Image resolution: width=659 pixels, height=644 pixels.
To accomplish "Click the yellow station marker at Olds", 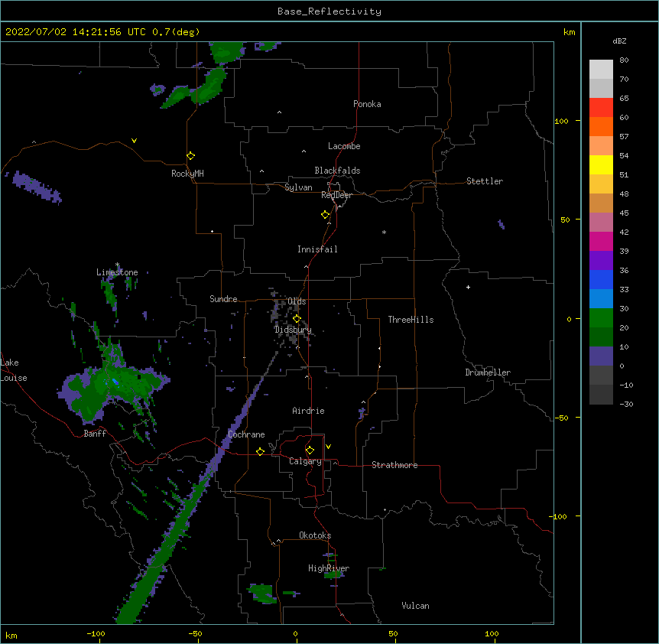I will 297,319.
